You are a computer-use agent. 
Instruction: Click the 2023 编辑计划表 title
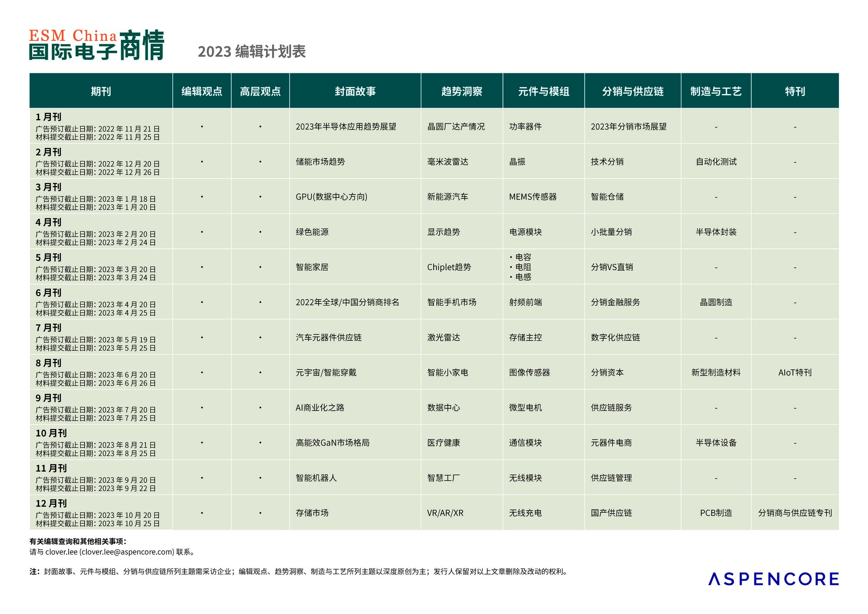[x=252, y=51]
